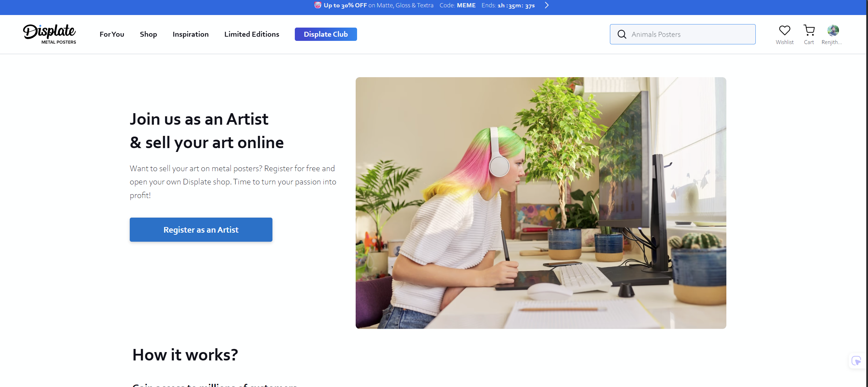Open the Shop menu
868x387 pixels.
[148, 34]
